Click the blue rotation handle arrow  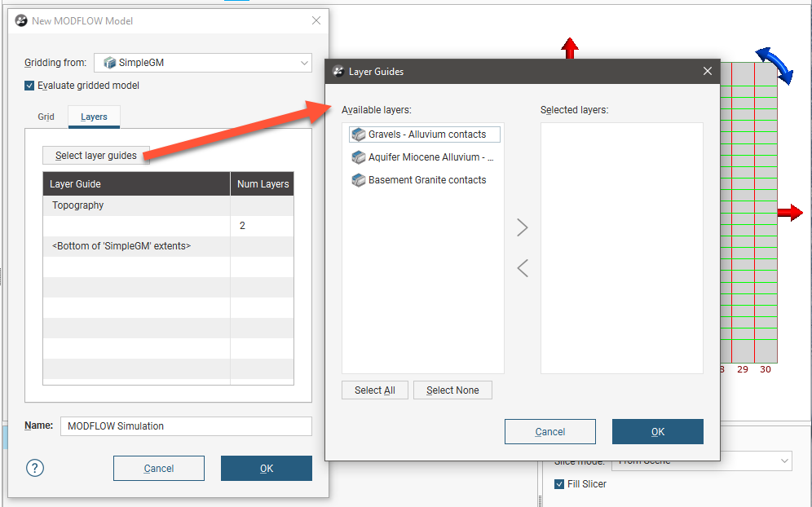(774, 65)
